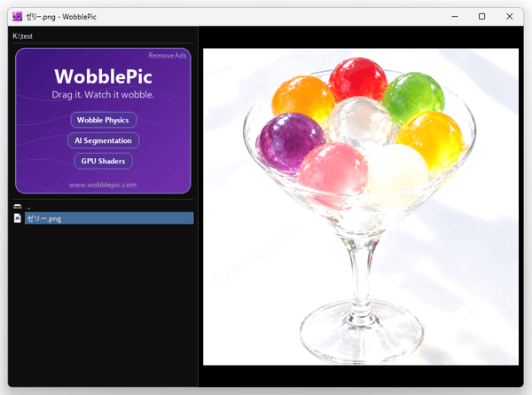Click the WobblePic banner title
The image size is (532, 395).
point(103,76)
